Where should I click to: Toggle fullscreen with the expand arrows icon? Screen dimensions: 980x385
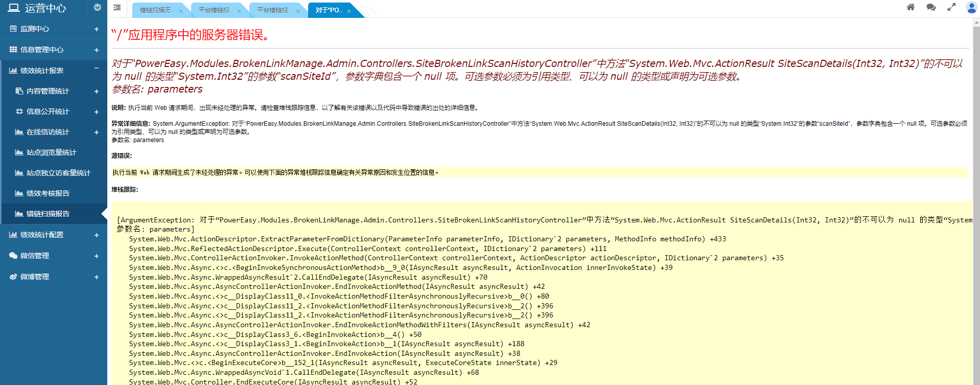[951, 7]
